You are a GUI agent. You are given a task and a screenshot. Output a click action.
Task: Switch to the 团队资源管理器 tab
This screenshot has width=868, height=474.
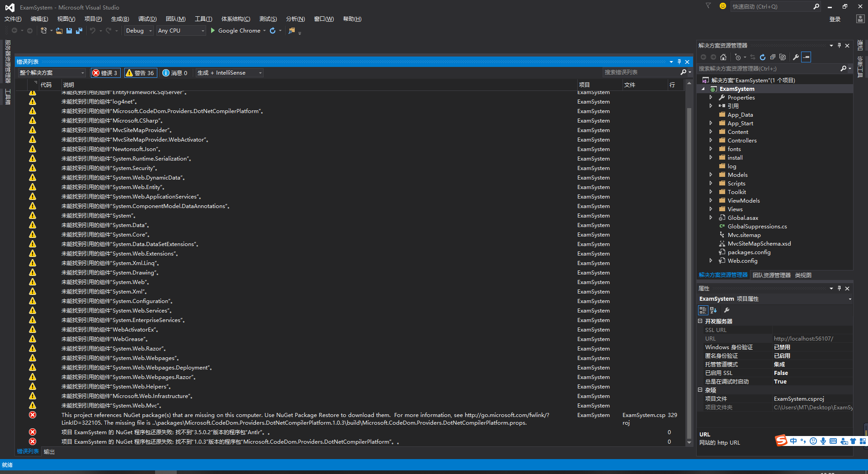coord(771,275)
